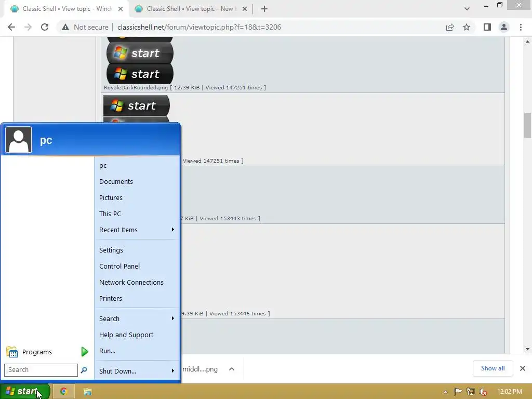Click the RoyaleDarkRounded.png filename text
532x399 pixels.
click(136, 87)
